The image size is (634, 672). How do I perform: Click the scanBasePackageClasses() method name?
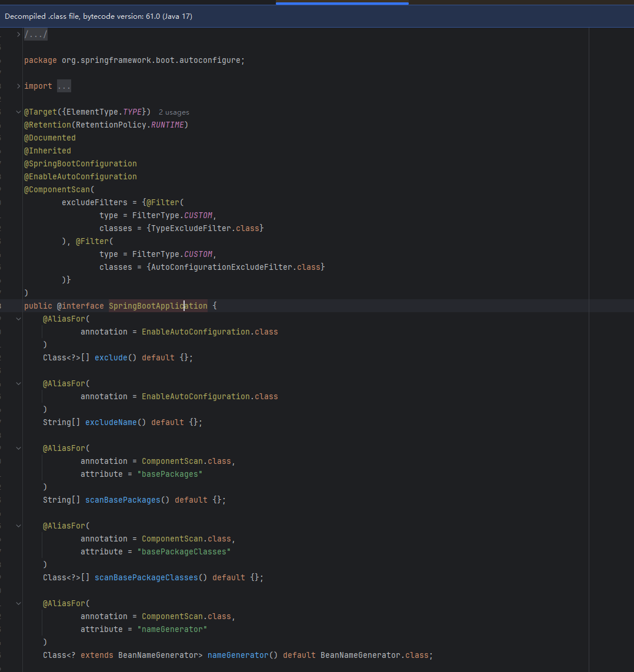pyautogui.click(x=146, y=577)
